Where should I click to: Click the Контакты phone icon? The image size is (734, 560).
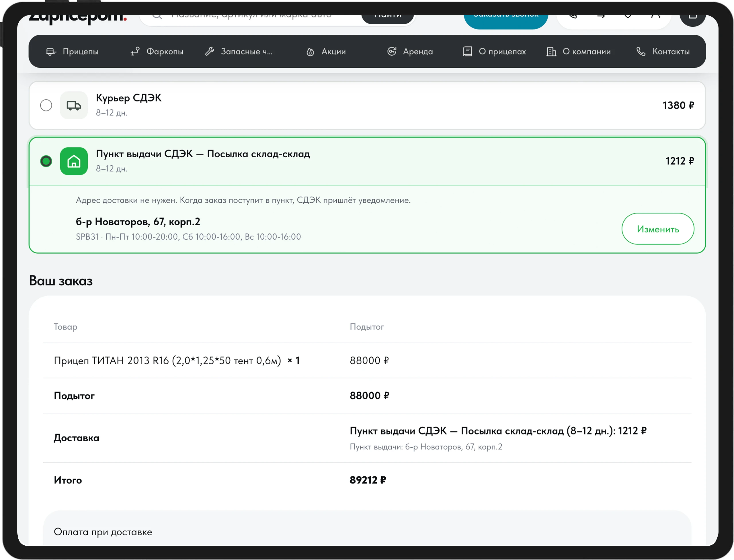(641, 51)
